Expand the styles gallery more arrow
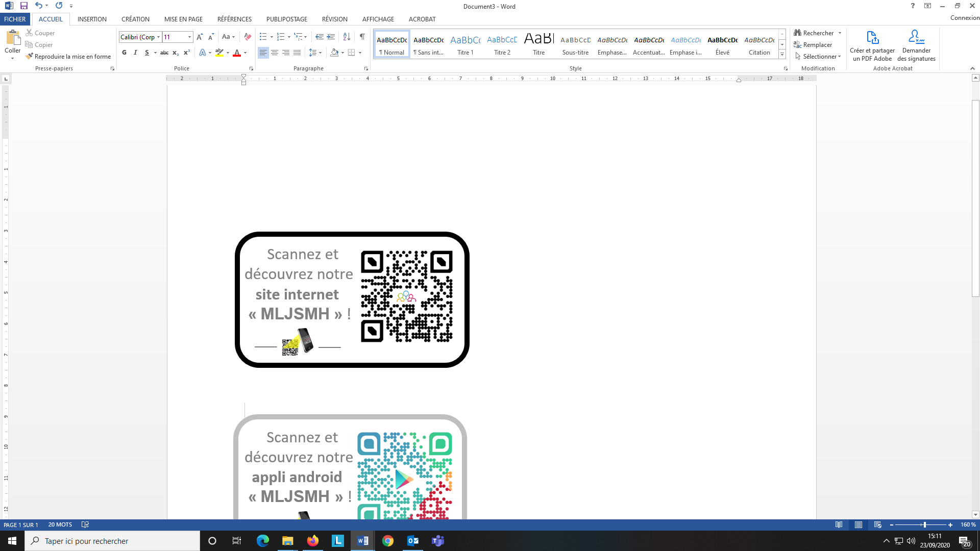This screenshot has width=980, height=551. tap(782, 55)
